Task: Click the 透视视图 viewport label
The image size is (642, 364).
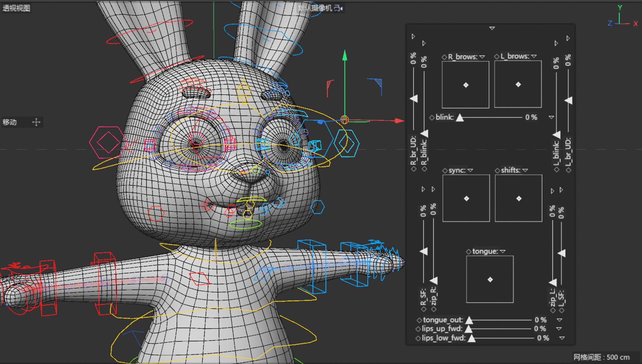Action: click(16, 8)
